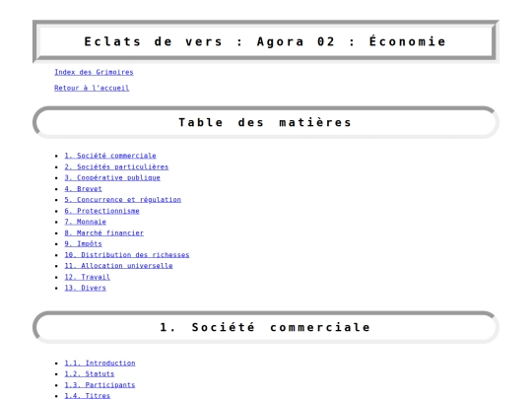Screen dimensions: 532x399
Task: Go to subsection 1.3. Participants
Action: [x=100, y=385]
